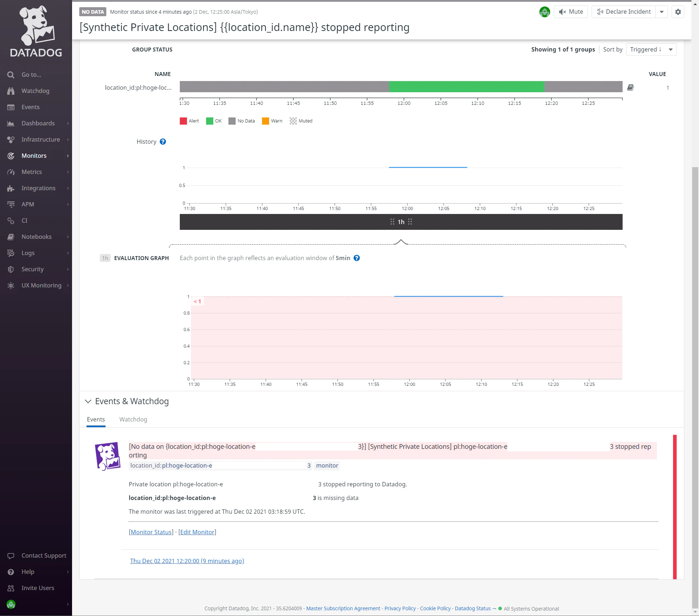Click the Monitors target icon
699x616 pixels.
[x=11, y=156]
